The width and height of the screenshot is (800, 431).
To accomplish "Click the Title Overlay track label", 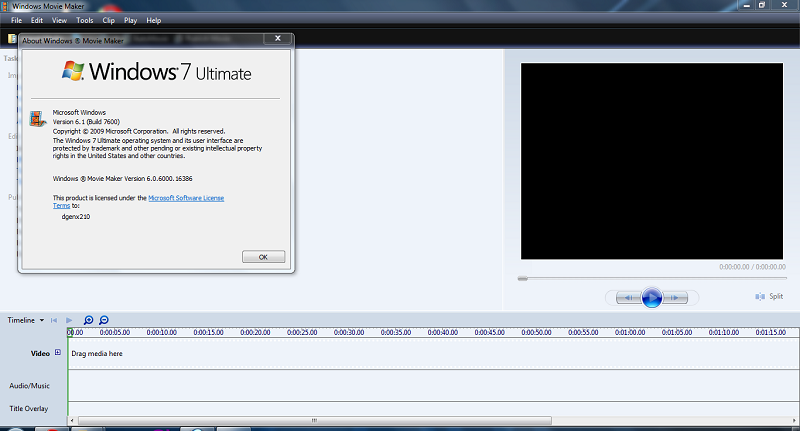I will click(x=29, y=409).
